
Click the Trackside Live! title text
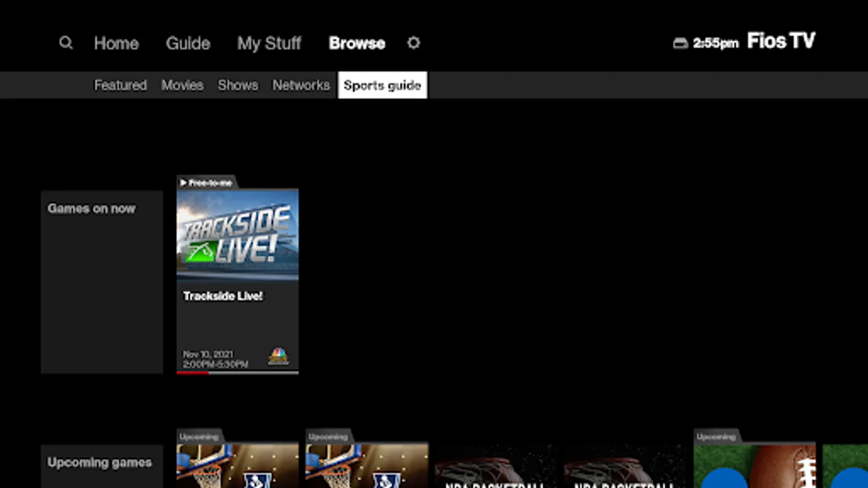(x=223, y=296)
